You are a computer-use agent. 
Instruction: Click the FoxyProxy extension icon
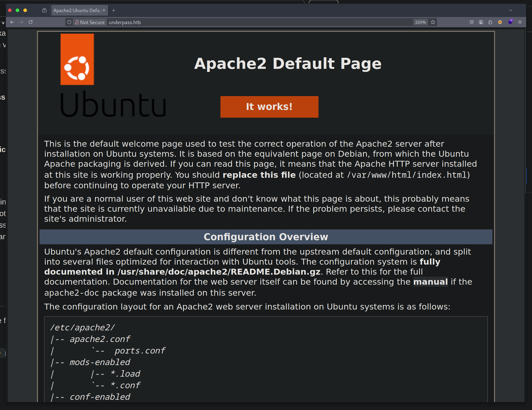tap(500, 22)
